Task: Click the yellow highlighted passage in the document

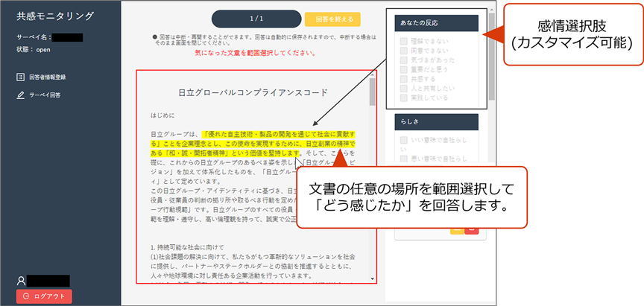Action: pos(253,144)
